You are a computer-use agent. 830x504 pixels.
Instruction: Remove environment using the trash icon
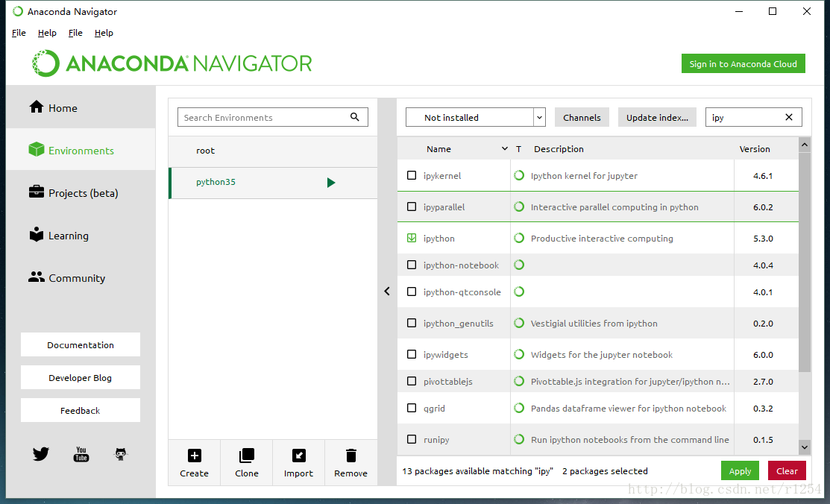pyautogui.click(x=350, y=456)
